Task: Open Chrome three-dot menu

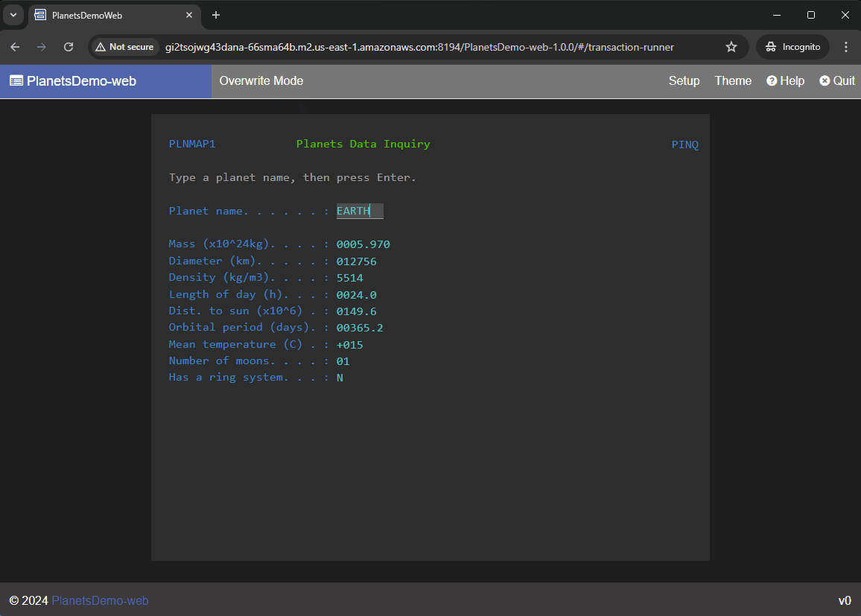Action: coord(846,47)
